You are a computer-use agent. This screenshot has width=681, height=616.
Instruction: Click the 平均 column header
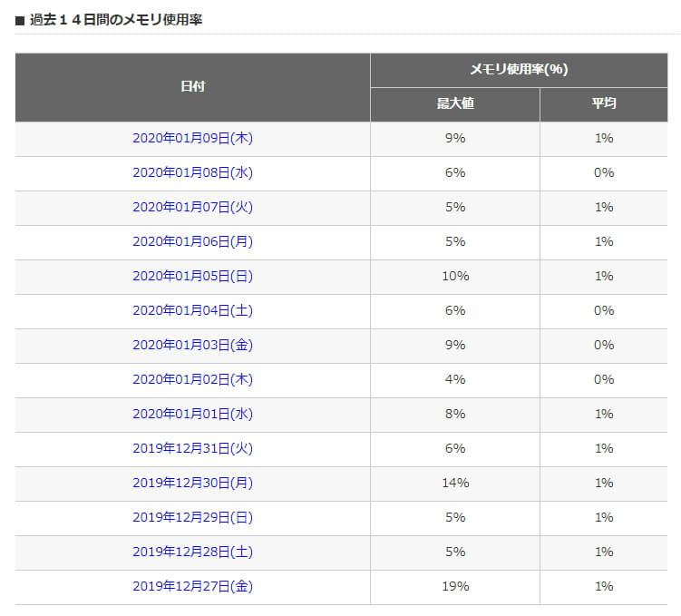pos(604,103)
